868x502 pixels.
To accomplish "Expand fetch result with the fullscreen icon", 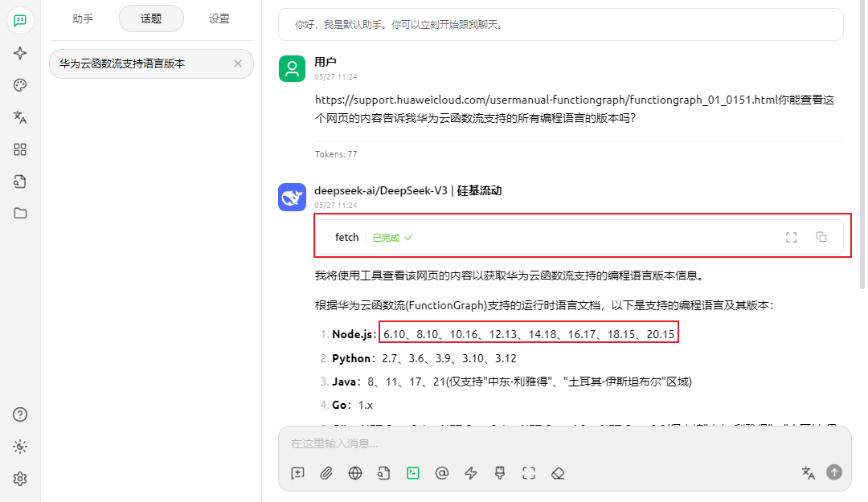I will (x=791, y=237).
